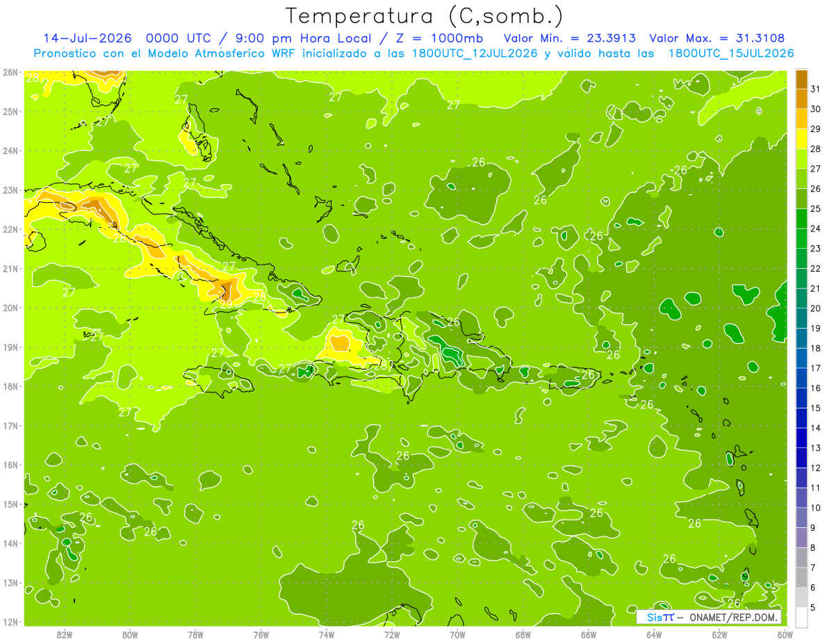Screen dimensions: 834x644
Task: Click the Puerto Rico island outline
Action: [575, 379]
